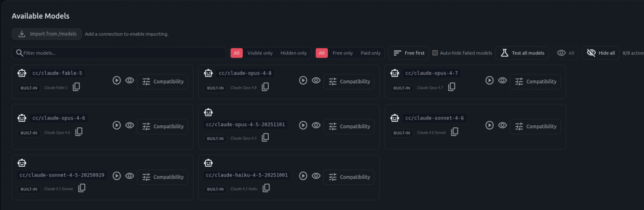Open Compatibility settings for cc/claude-haiku-4-5-20251001
Image resolution: width=644 pixels, height=210 pixels.
[x=349, y=177]
